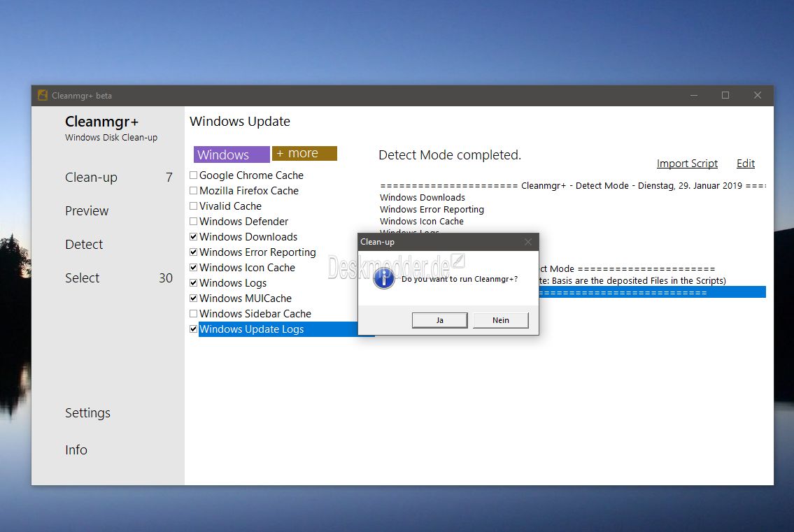Click the blue information icon in the dialog

pos(384,278)
